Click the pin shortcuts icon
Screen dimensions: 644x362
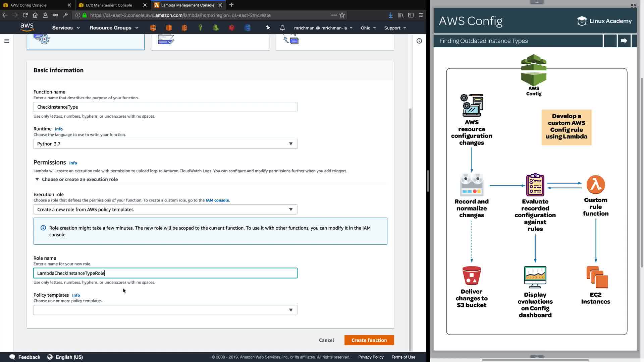click(x=268, y=27)
